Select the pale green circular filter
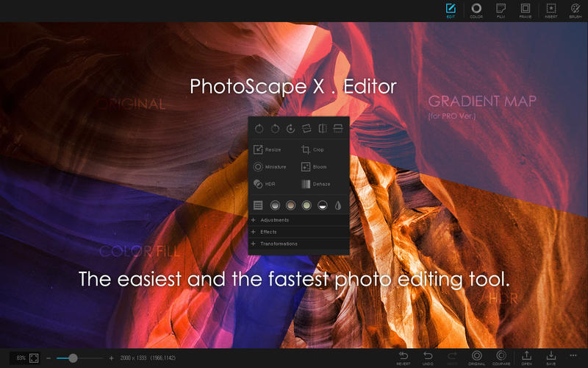 point(306,205)
